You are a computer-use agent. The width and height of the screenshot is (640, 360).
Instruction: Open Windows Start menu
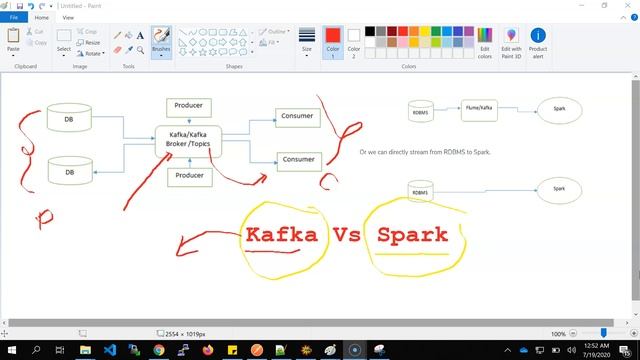click(x=11, y=350)
